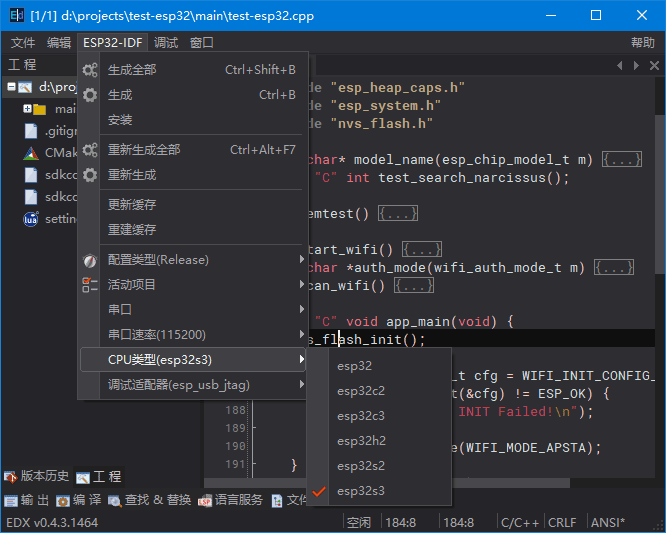
Task: Click the Build single gear icon
Action: click(90, 95)
